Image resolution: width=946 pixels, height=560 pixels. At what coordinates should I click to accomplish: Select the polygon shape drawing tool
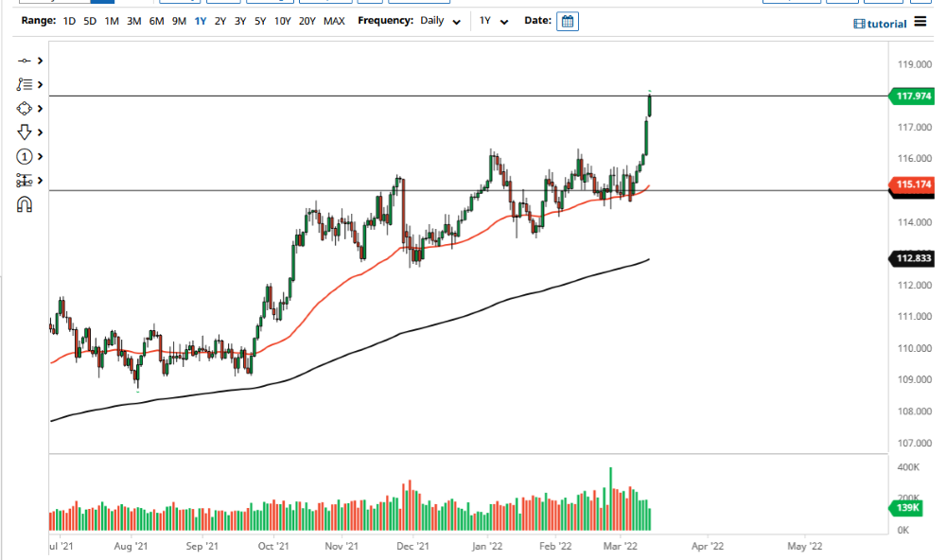(x=25, y=108)
